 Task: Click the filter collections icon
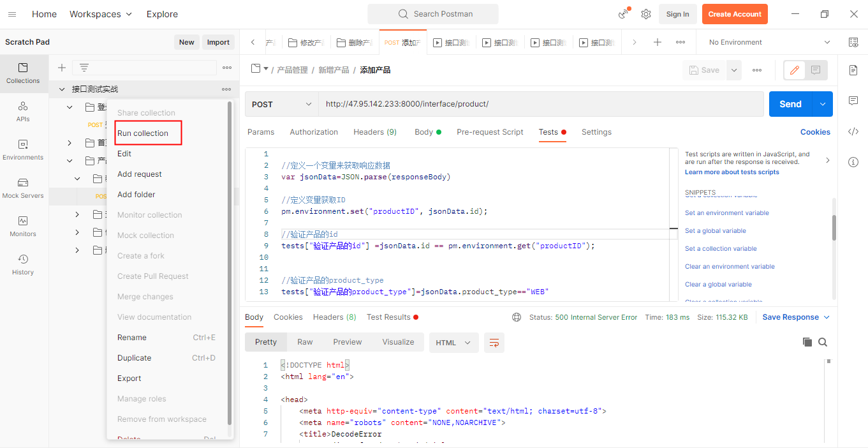(x=84, y=68)
